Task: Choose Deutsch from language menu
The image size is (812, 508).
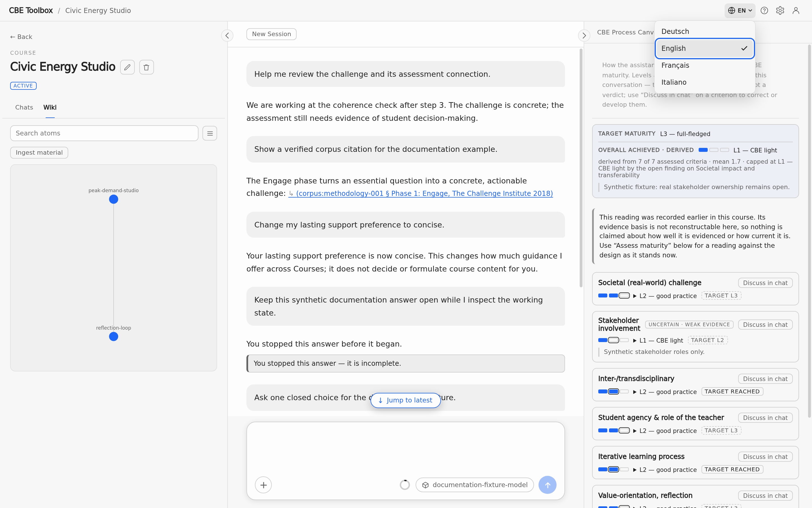Action: pos(704,31)
